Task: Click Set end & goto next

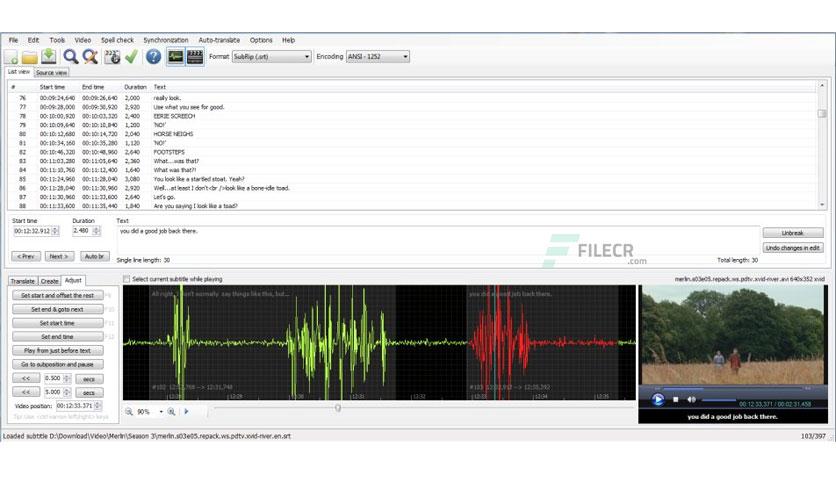Action: point(58,309)
